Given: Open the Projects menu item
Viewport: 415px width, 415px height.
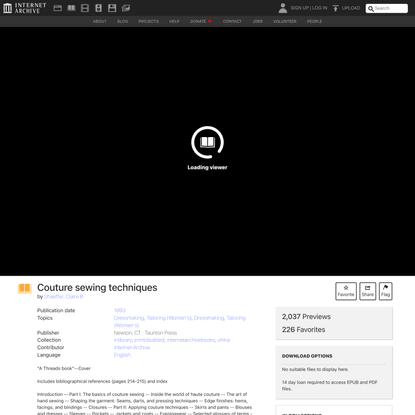Looking at the screenshot, I should [x=149, y=21].
